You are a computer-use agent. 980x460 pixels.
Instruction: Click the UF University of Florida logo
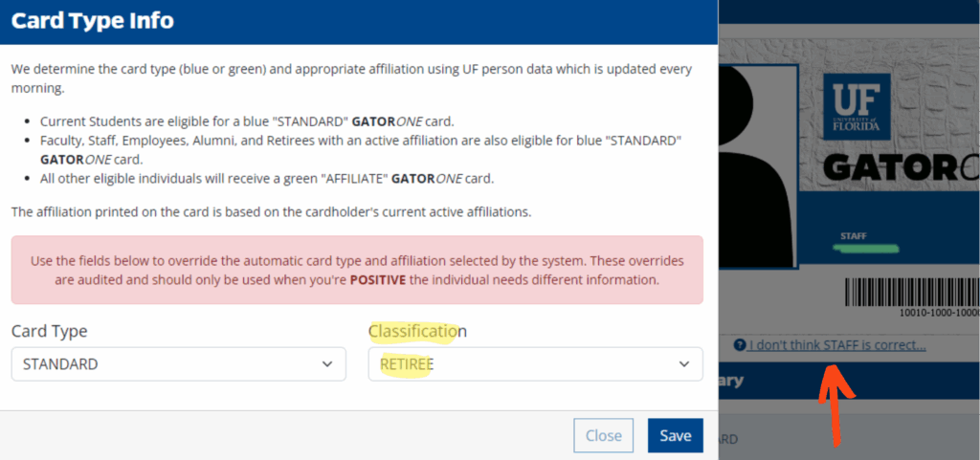point(857,107)
